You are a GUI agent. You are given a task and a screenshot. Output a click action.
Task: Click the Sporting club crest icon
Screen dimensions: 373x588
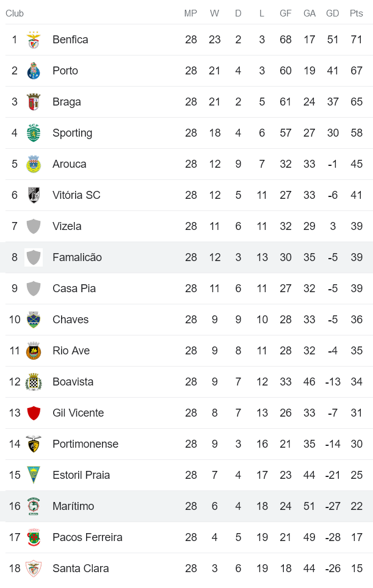coord(34,134)
